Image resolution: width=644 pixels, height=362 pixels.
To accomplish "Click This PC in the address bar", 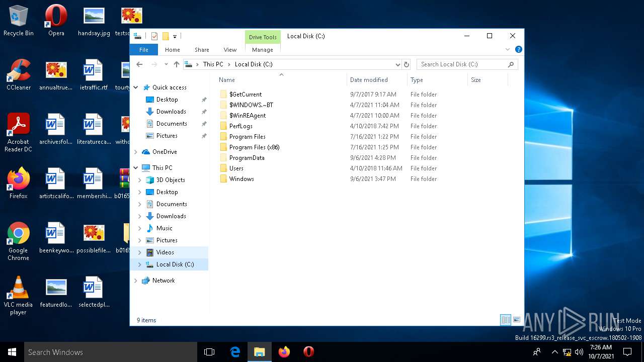I will pyautogui.click(x=213, y=64).
